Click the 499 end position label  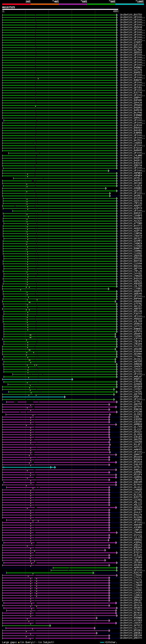point(115,11)
